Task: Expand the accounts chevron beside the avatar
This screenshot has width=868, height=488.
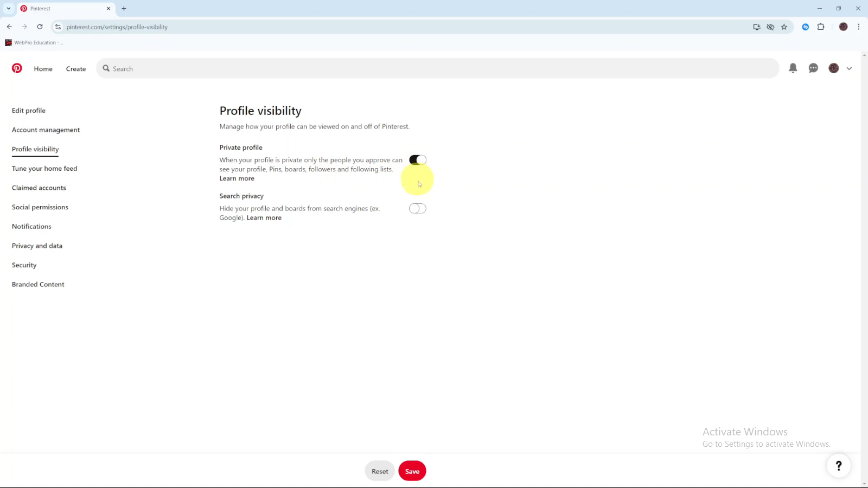Action: [849, 68]
